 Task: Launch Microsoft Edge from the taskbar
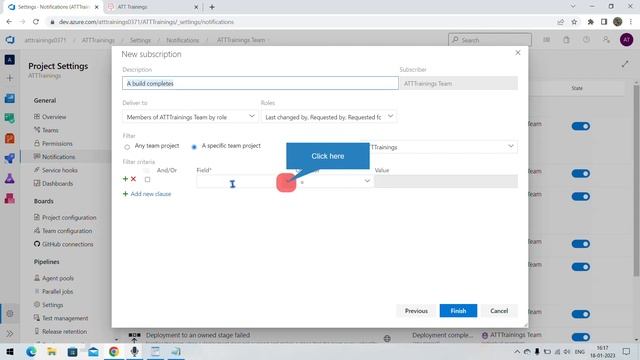pyautogui.click(x=31, y=351)
